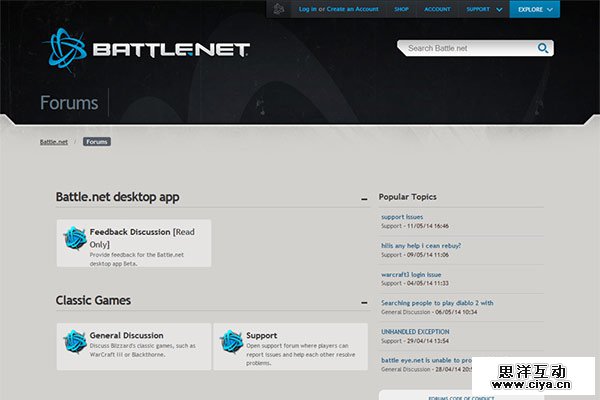Screen dimensions: 600x400
Task: Select the Forums breadcrumb tag
Action: (97, 142)
